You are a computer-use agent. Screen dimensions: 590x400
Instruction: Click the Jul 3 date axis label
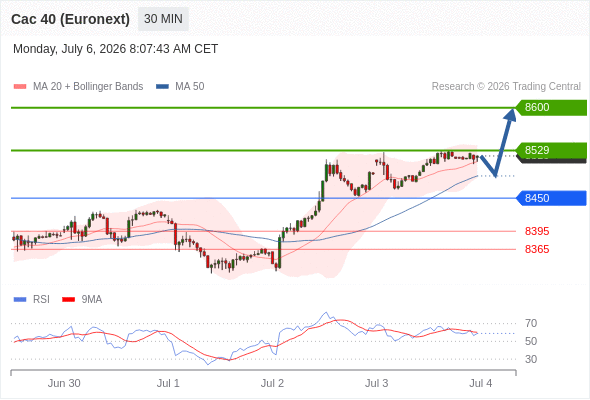(x=377, y=383)
